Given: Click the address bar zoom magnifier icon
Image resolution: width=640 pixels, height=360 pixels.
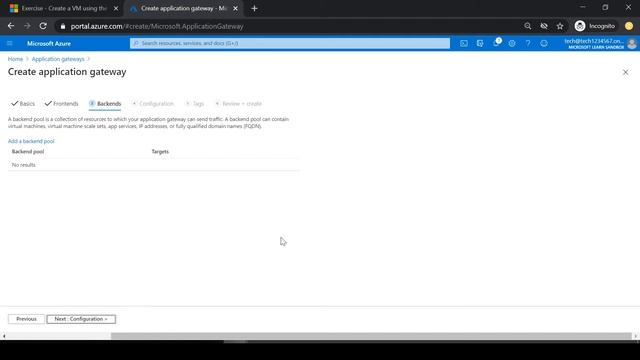Looking at the screenshot, I should (x=528, y=26).
